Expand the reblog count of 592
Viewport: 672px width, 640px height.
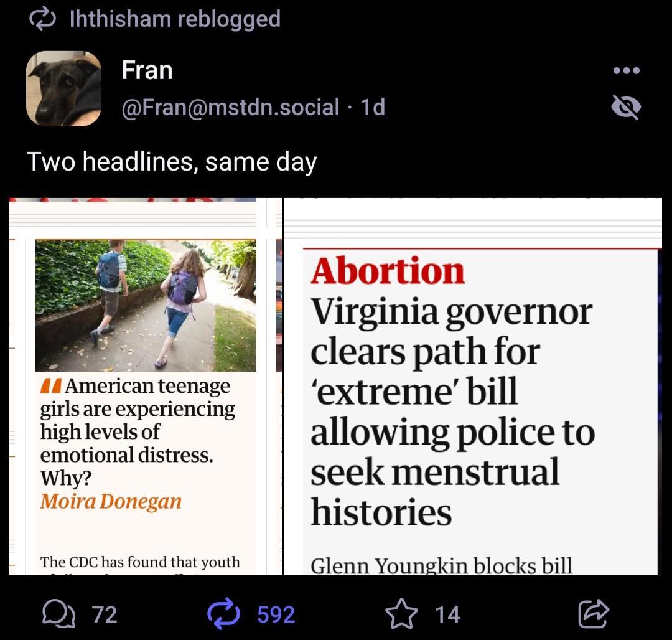point(275,614)
